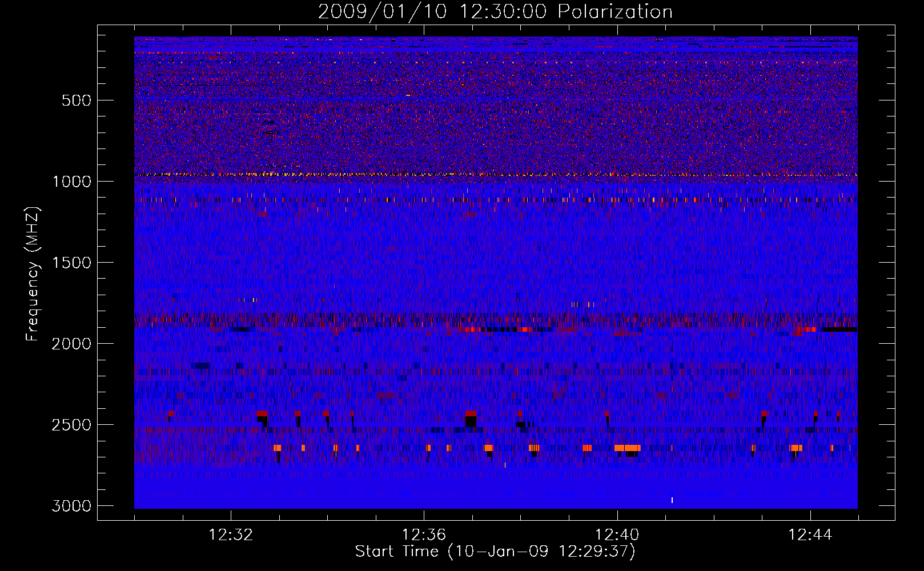This screenshot has width=924, height=571.
Task: Click the 12:44 time tick label
Action: [810, 535]
